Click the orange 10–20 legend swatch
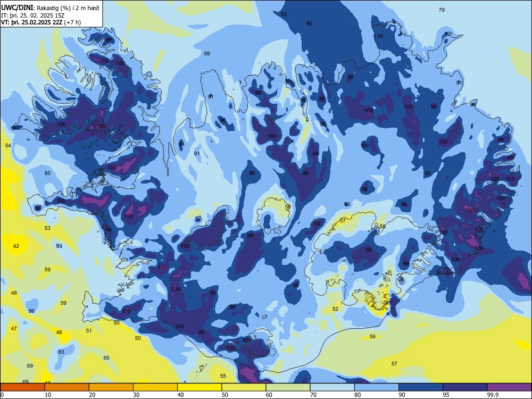 coord(67,387)
